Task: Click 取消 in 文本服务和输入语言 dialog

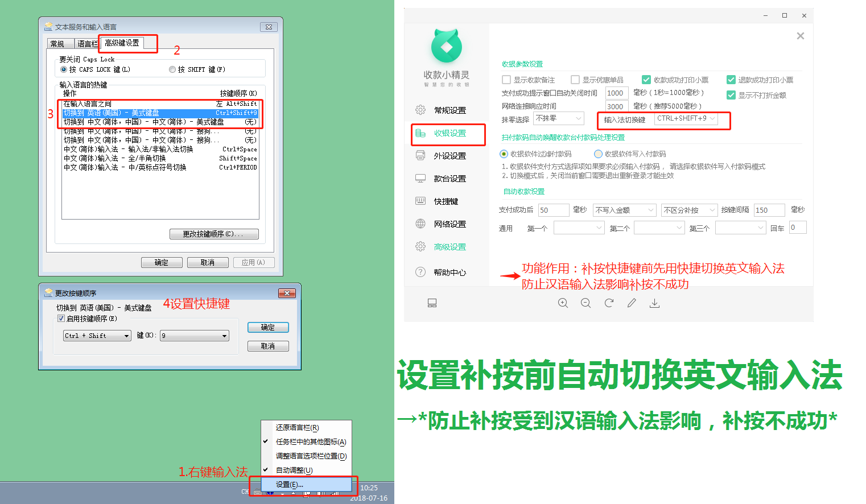Action: [x=208, y=262]
